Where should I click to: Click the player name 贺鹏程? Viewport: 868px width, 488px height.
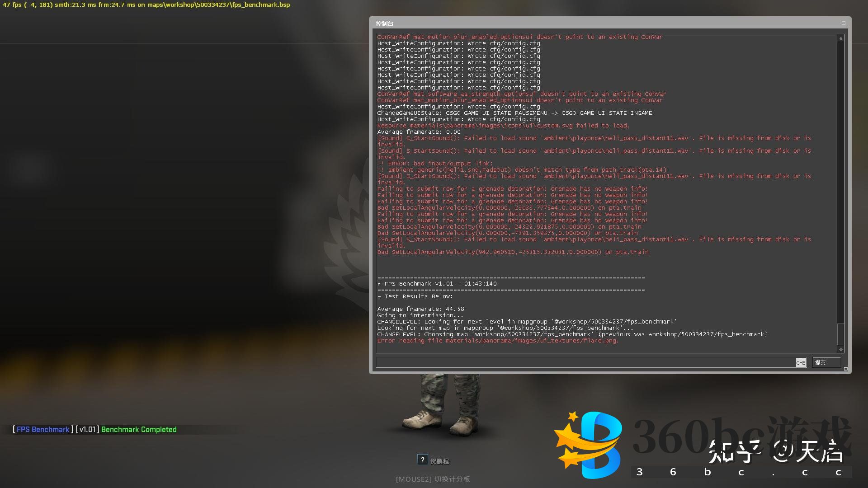(x=439, y=461)
